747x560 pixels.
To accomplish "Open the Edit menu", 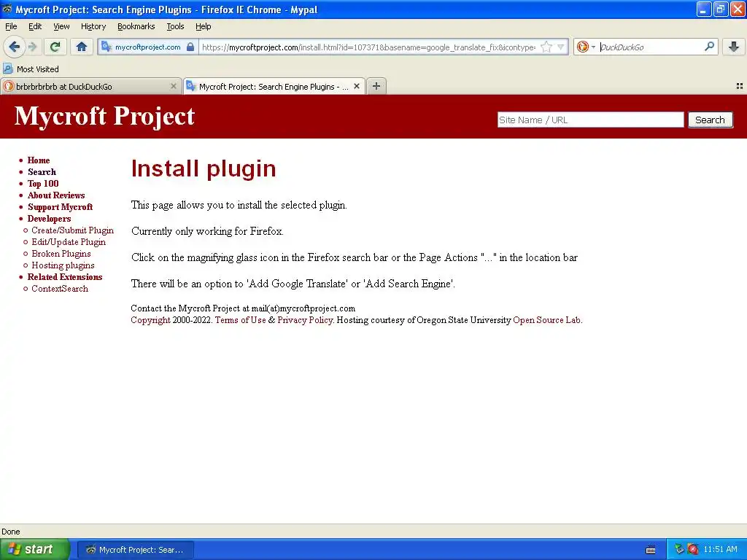I will (35, 26).
